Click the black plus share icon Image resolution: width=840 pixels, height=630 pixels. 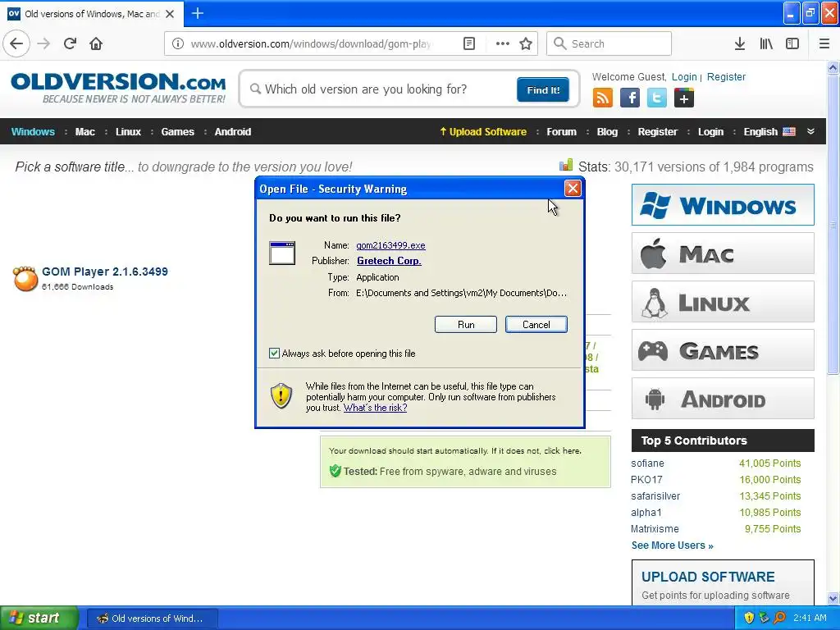(x=684, y=98)
